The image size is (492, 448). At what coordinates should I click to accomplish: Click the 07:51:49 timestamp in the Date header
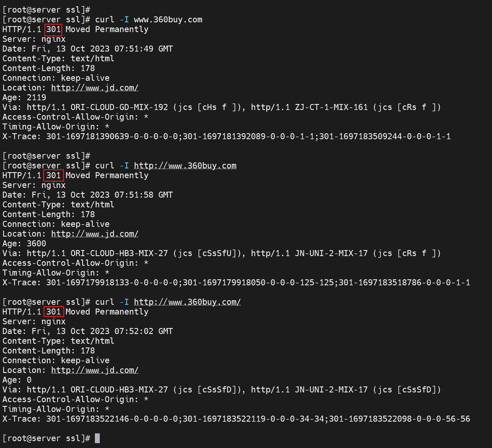(134, 49)
